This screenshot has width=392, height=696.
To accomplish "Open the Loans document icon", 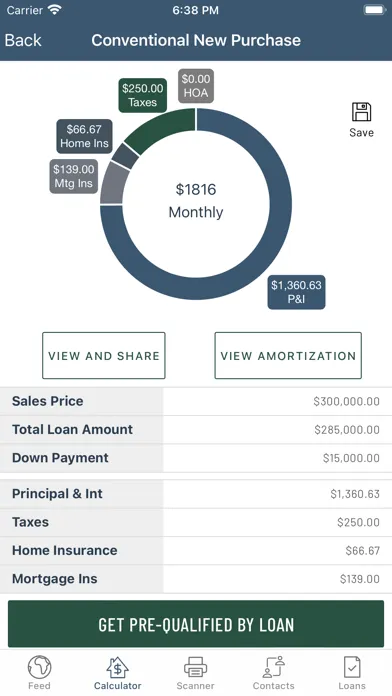I will click(352, 667).
